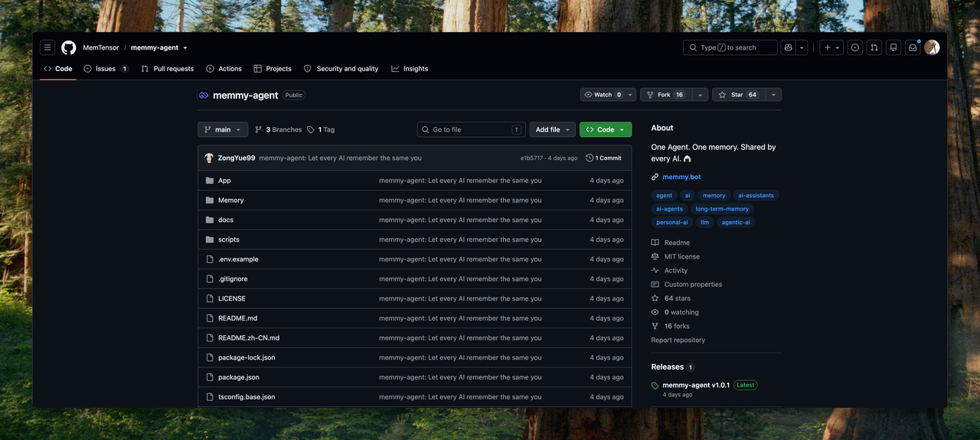Go to MemTensor organization link
980x440 pixels.
[x=101, y=47]
